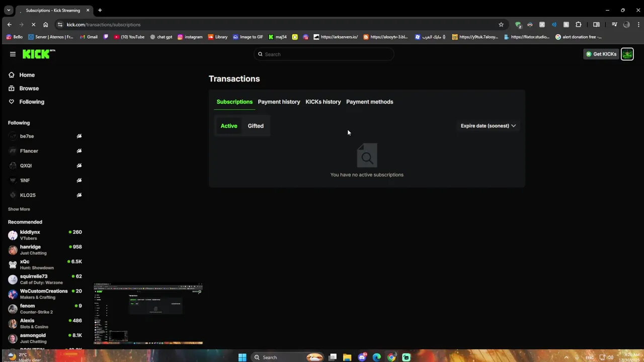Open File Explorer from taskbar
Viewport: 644px width, 362px height.
pyautogui.click(x=347, y=357)
